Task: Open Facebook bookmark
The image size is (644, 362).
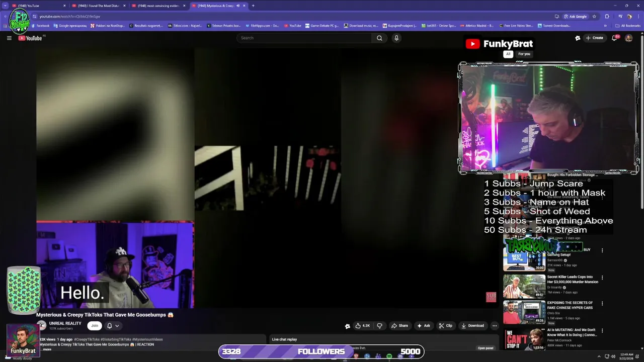Action: click(x=40, y=26)
